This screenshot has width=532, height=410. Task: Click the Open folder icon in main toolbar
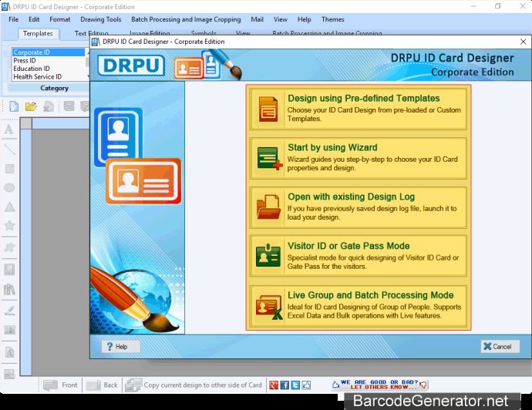point(31,106)
